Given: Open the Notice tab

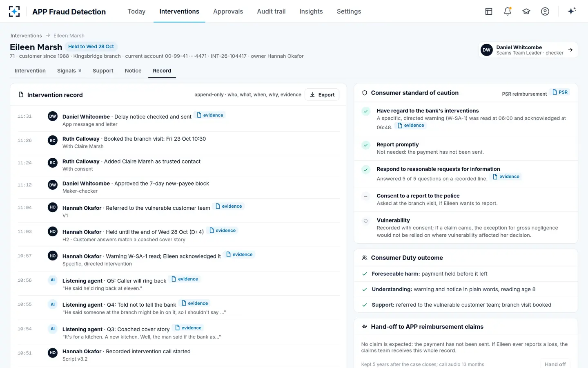Looking at the screenshot, I should pyautogui.click(x=133, y=71).
